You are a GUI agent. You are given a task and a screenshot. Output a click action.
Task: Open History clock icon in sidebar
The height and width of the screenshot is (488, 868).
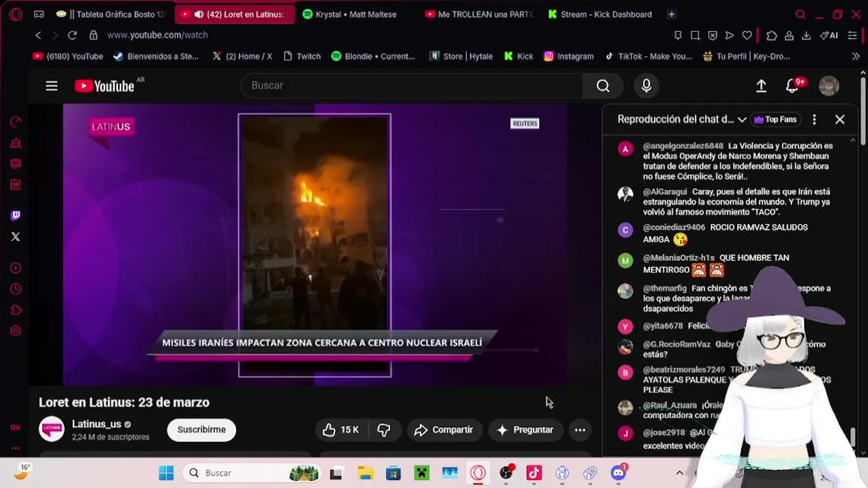pos(16,289)
